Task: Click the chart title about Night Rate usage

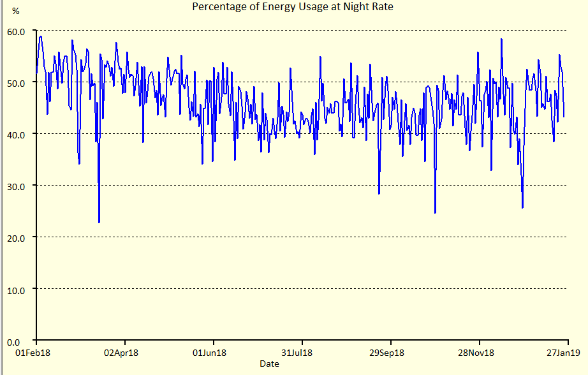Action: [293, 7]
